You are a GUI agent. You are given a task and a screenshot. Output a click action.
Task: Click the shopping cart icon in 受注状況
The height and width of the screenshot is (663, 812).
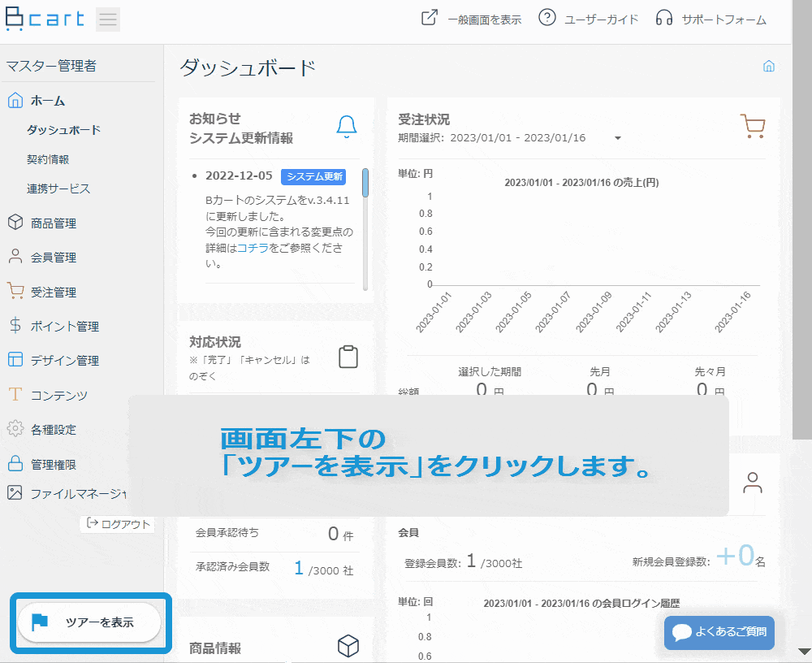753,126
